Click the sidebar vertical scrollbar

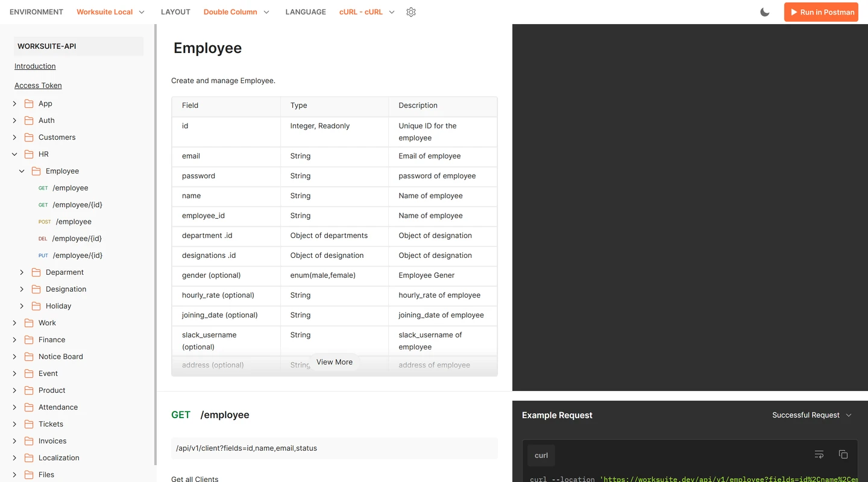(x=156, y=244)
